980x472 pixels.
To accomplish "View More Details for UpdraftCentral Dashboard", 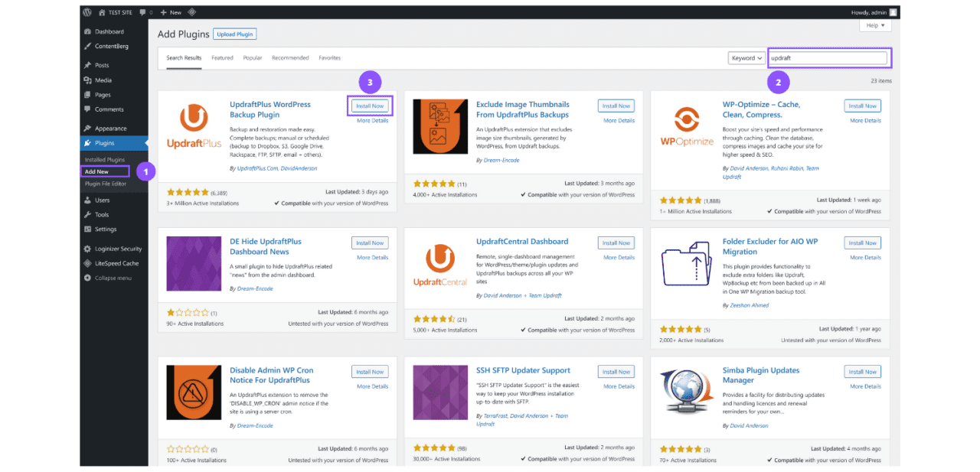I will click(x=619, y=258).
